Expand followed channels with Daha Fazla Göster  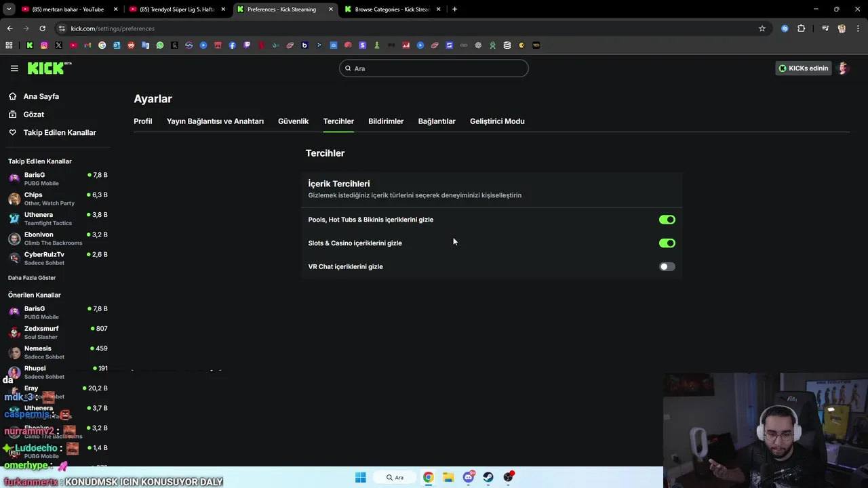click(x=32, y=278)
